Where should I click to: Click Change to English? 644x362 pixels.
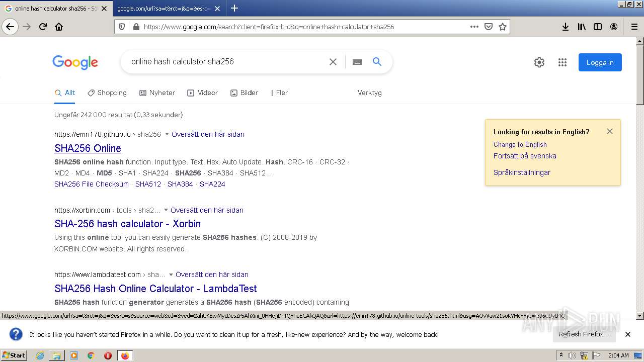[x=520, y=144]
